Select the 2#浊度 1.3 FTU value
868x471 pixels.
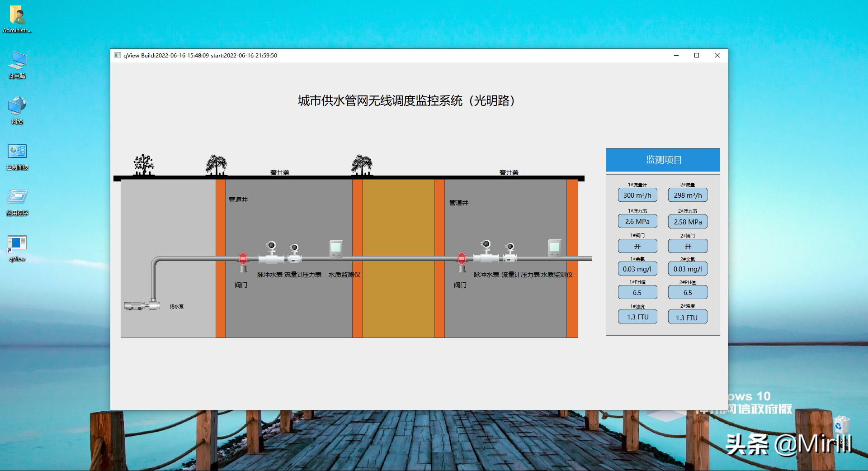[687, 317]
